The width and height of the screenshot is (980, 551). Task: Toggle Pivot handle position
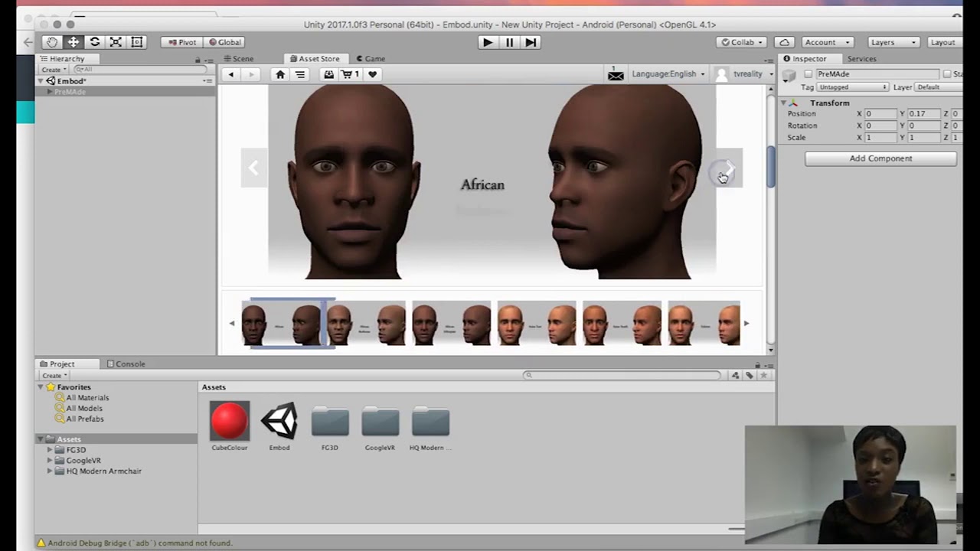coord(181,42)
